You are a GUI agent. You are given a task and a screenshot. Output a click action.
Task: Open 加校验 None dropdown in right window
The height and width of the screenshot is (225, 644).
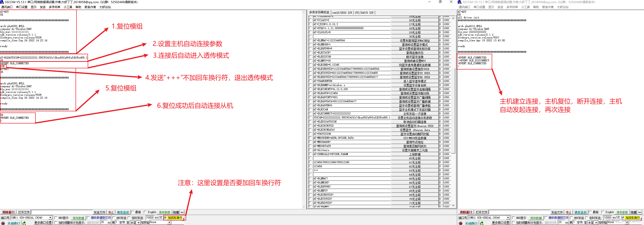tap(627, 223)
